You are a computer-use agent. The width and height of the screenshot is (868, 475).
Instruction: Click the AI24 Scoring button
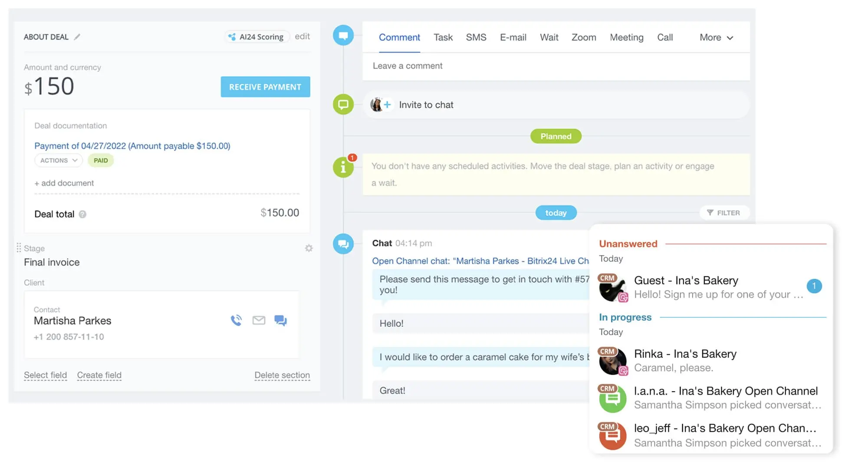click(256, 37)
